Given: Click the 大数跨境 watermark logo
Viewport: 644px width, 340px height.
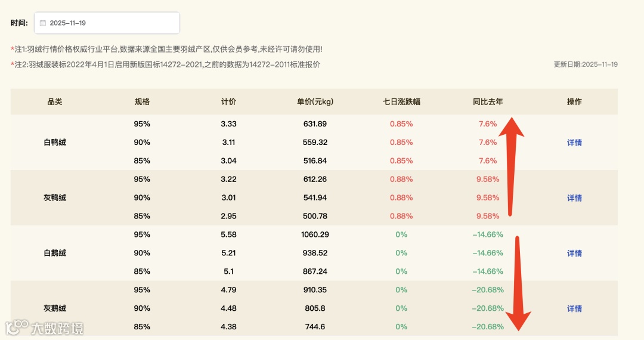Looking at the screenshot, I should click(x=44, y=327).
